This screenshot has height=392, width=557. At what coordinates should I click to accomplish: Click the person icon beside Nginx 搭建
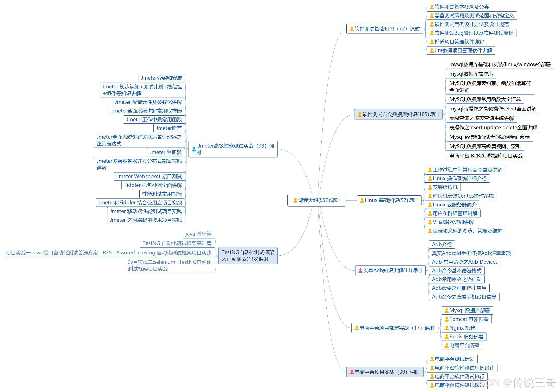446,328
